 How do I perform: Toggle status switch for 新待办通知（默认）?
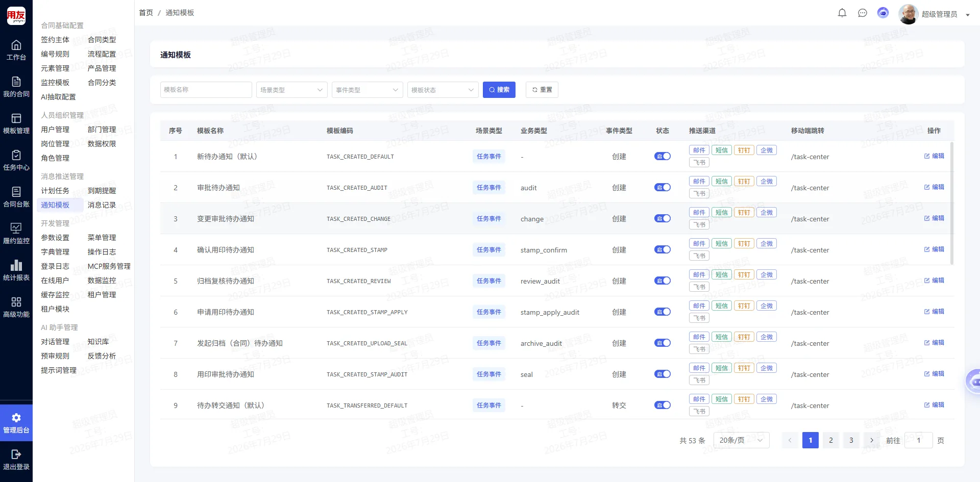click(x=663, y=157)
